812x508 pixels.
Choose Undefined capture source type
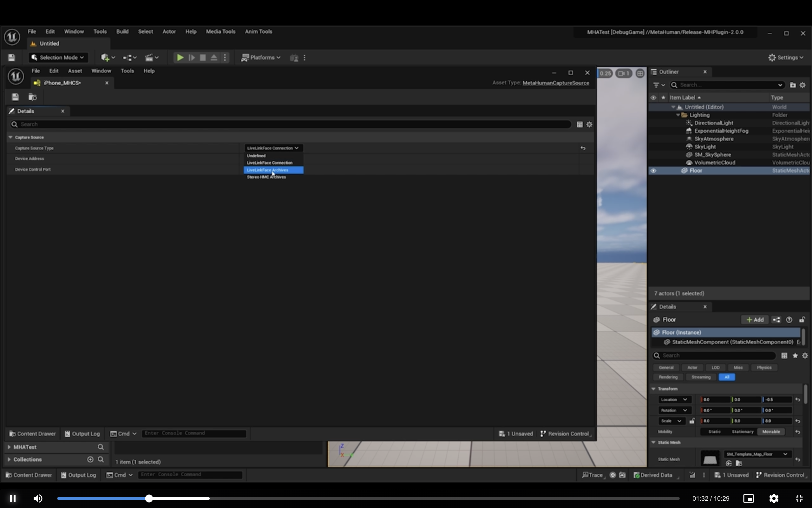pos(273,156)
